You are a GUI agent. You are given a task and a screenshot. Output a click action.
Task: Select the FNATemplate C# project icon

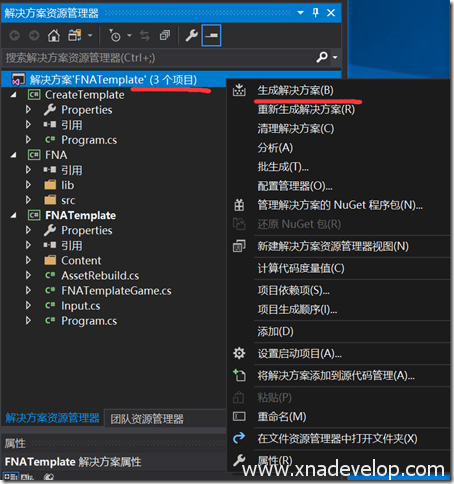point(34,215)
